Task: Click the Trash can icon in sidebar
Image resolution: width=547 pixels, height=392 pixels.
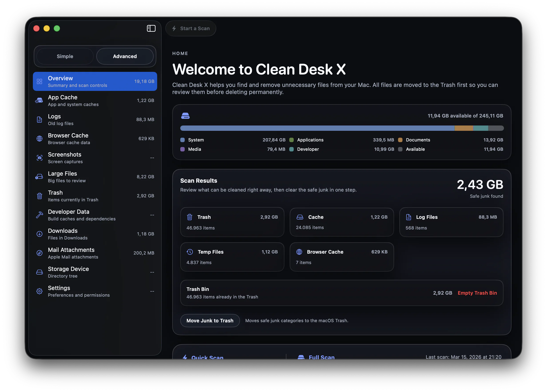Action: [40, 196]
